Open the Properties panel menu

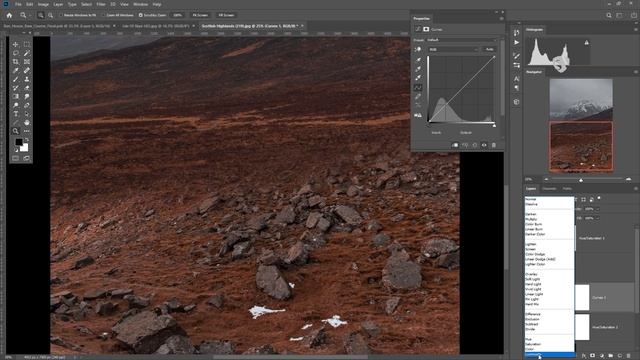click(501, 18)
